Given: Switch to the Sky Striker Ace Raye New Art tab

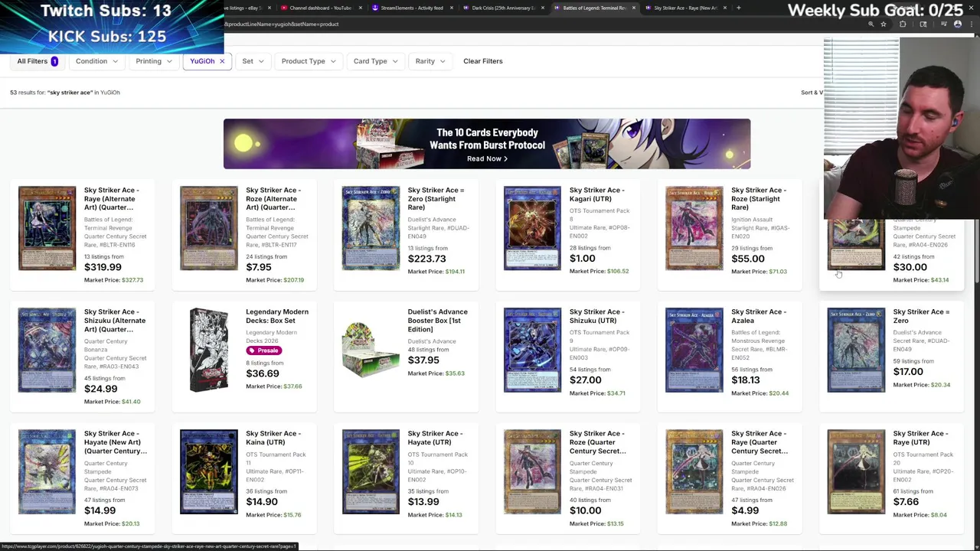Looking at the screenshot, I should coord(686,8).
